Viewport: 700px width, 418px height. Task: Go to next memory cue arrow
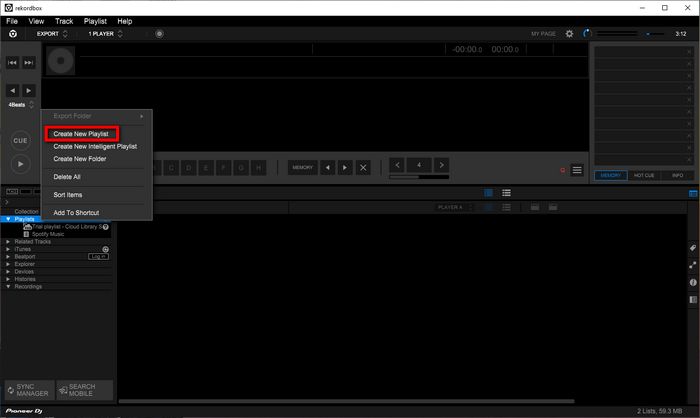tap(345, 167)
